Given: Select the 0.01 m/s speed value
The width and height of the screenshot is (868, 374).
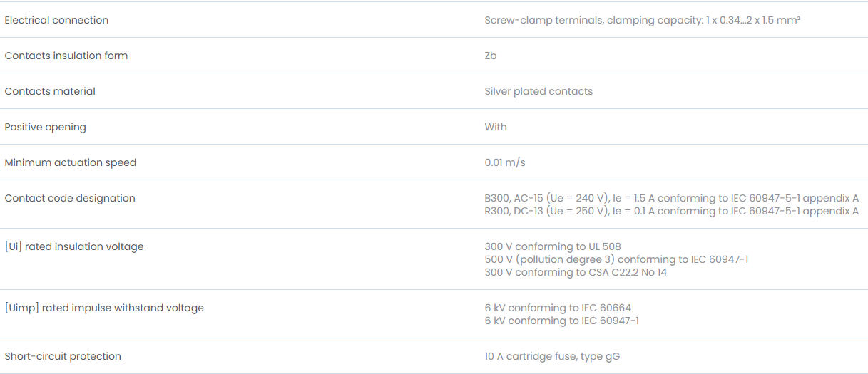Looking at the screenshot, I should coord(505,162).
